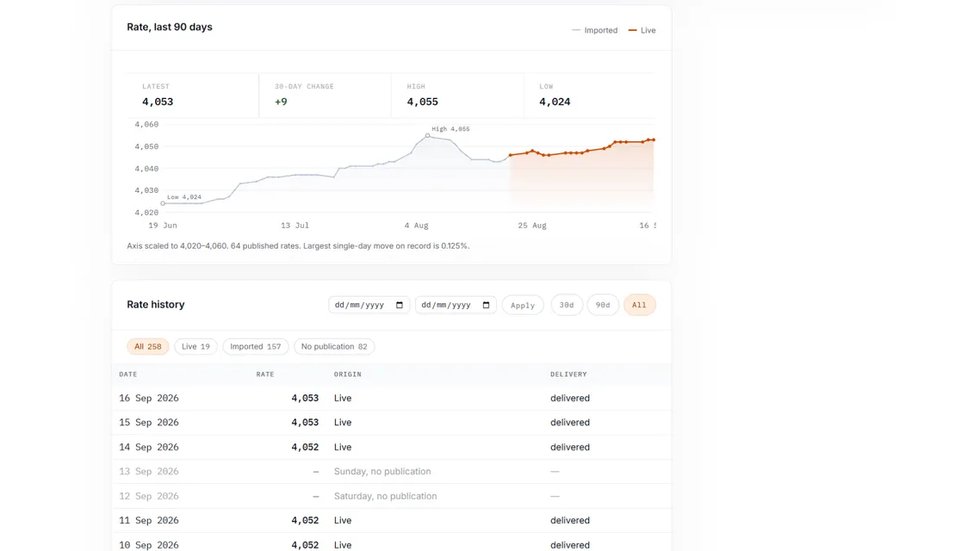Select the 15 Sep 2026 date cell

[x=149, y=423]
